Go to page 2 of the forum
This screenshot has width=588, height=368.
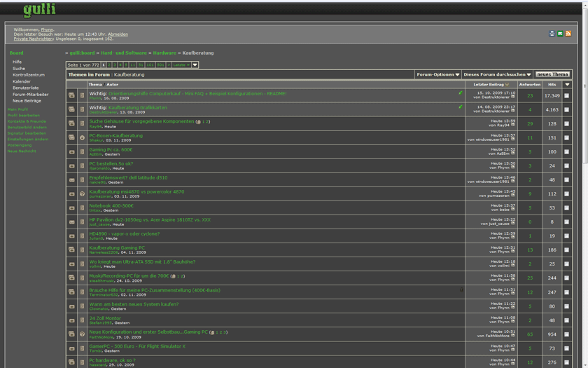[x=109, y=65]
